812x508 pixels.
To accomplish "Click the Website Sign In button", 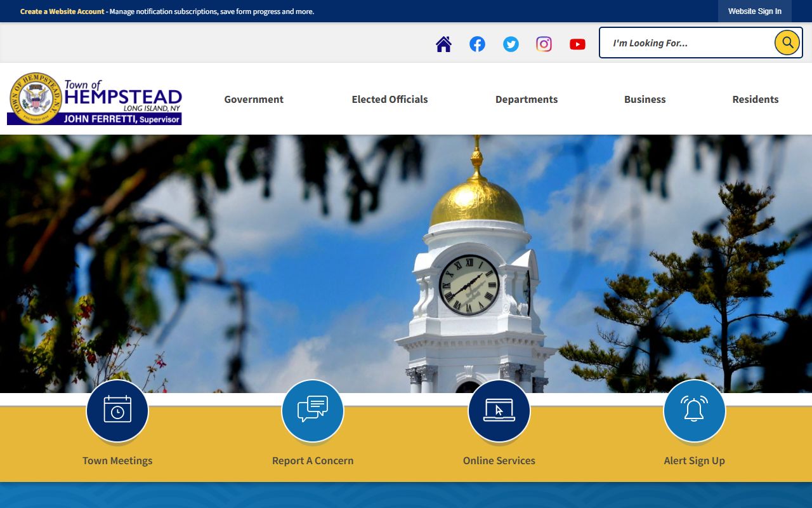I will point(755,11).
